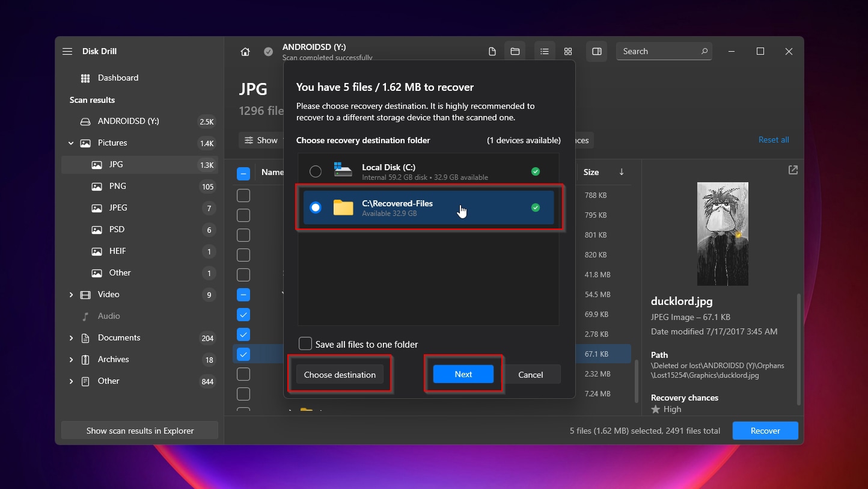Expand the Other category at sidebar bottom
The image size is (868, 489).
click(x=71, y=381)
